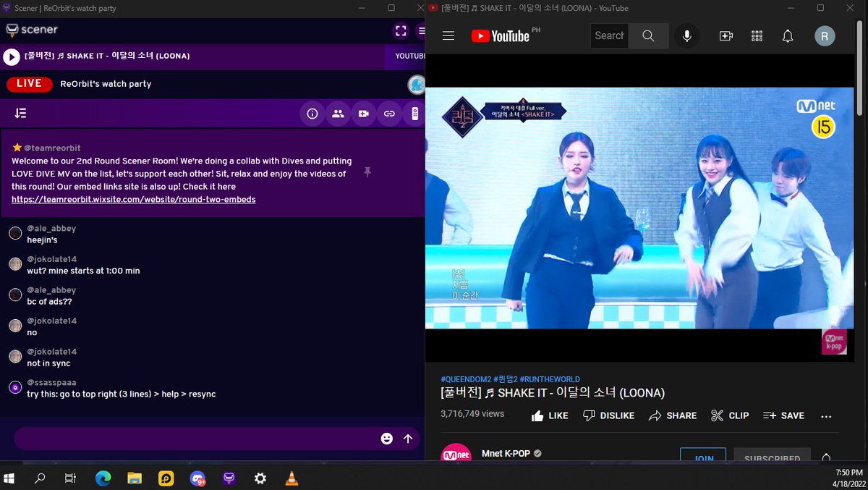Save the video to a playlist

click(783, 415)
